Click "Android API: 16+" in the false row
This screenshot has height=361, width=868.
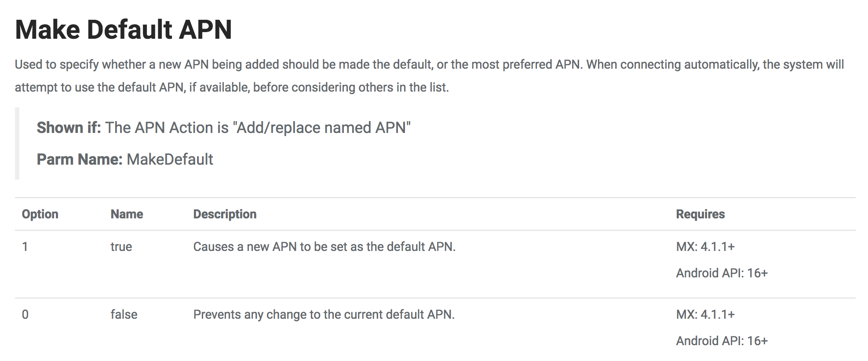722,341
